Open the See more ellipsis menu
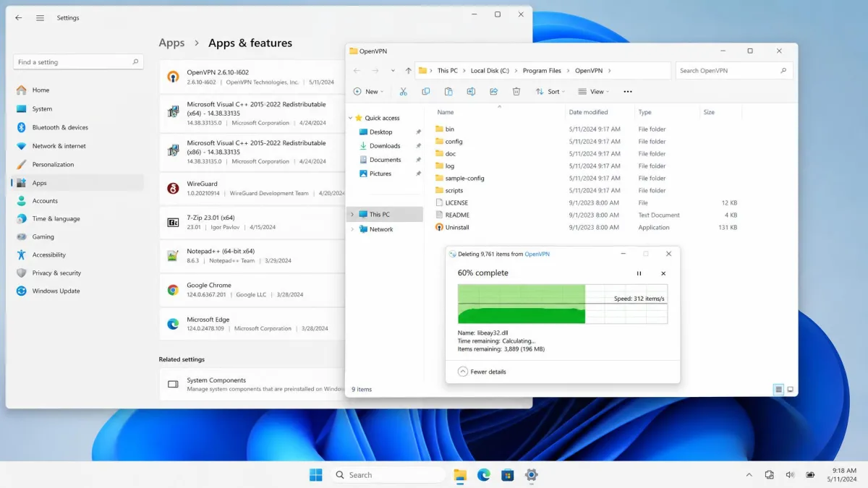 click(x=627, y=92)
